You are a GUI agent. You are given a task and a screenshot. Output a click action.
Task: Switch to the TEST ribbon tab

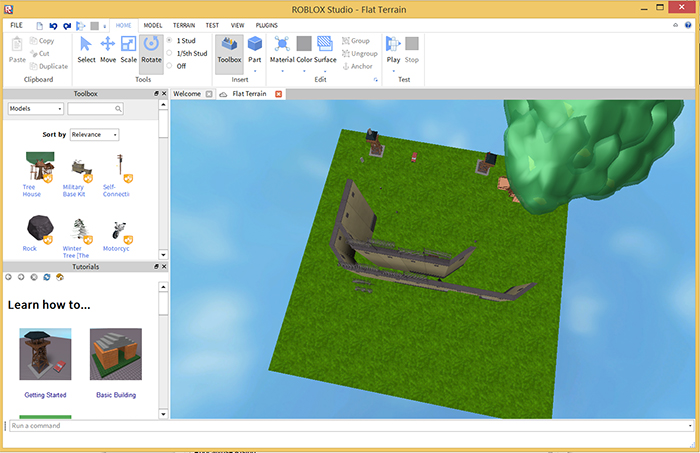(x=212, y=25)
